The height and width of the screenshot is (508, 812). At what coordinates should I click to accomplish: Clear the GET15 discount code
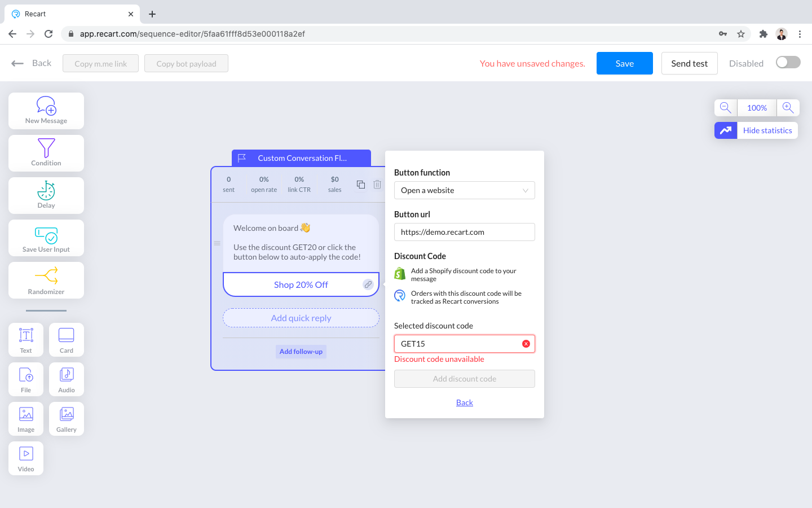(x=526, y=344)
